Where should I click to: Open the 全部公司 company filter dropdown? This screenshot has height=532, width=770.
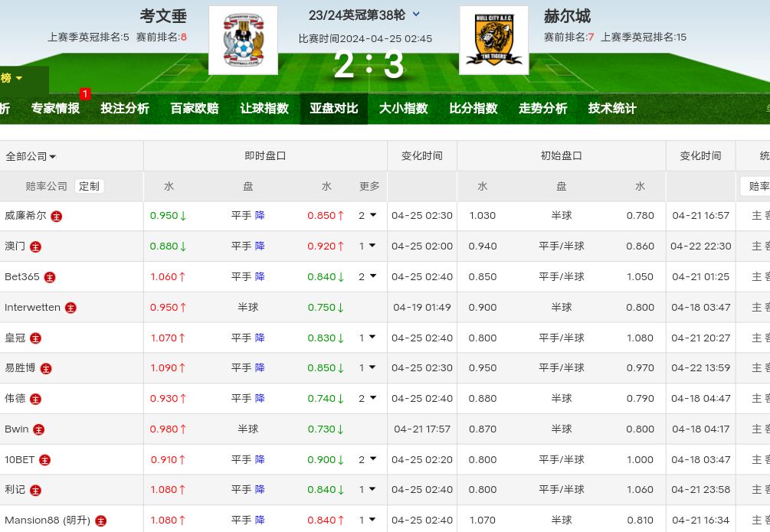point(31,156)
